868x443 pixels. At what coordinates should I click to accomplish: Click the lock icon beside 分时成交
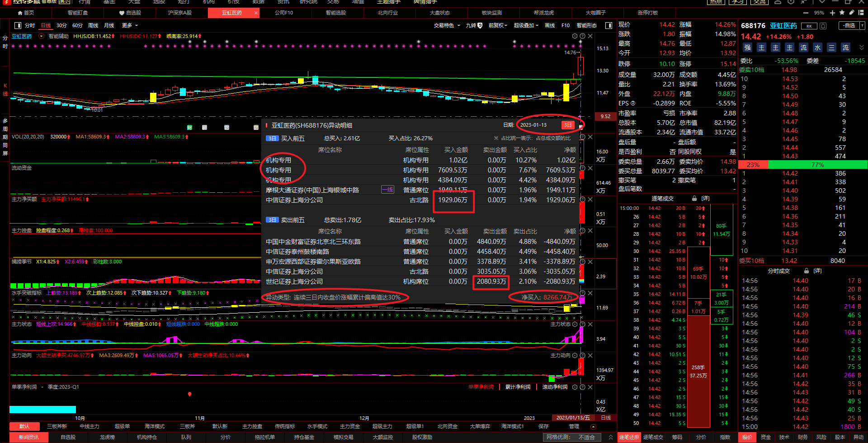[x=806, y=271]
